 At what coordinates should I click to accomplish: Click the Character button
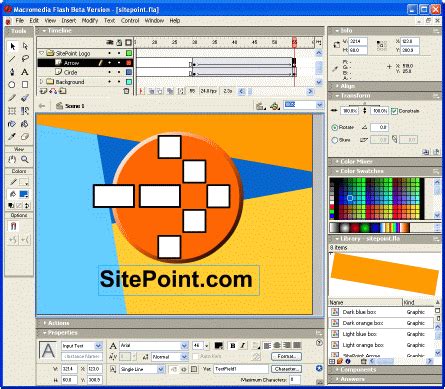pos(286,369)
